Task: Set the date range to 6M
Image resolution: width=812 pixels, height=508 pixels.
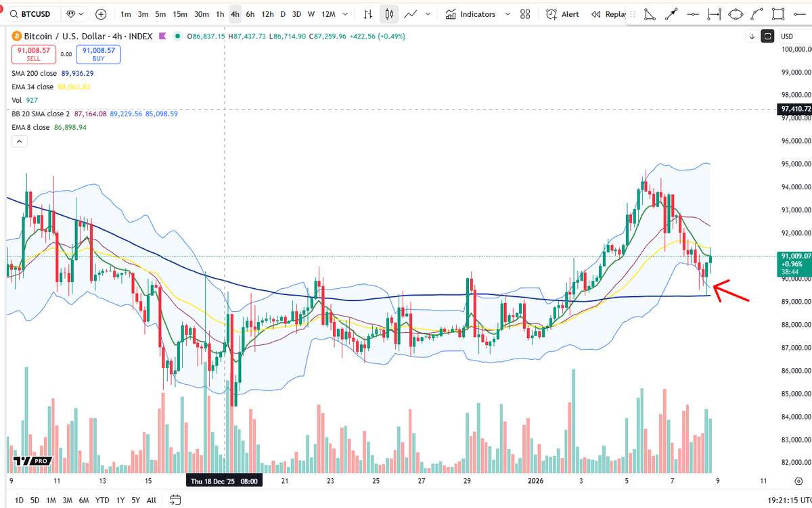Action: 84,501
